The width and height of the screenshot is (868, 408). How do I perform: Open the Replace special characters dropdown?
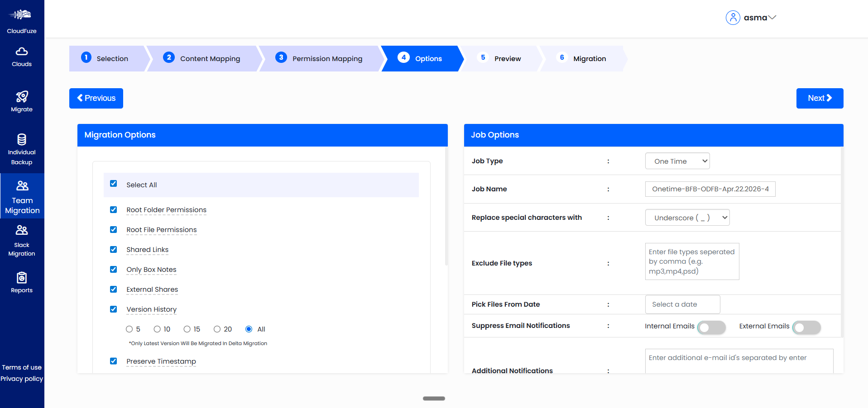tap(687, 217)
